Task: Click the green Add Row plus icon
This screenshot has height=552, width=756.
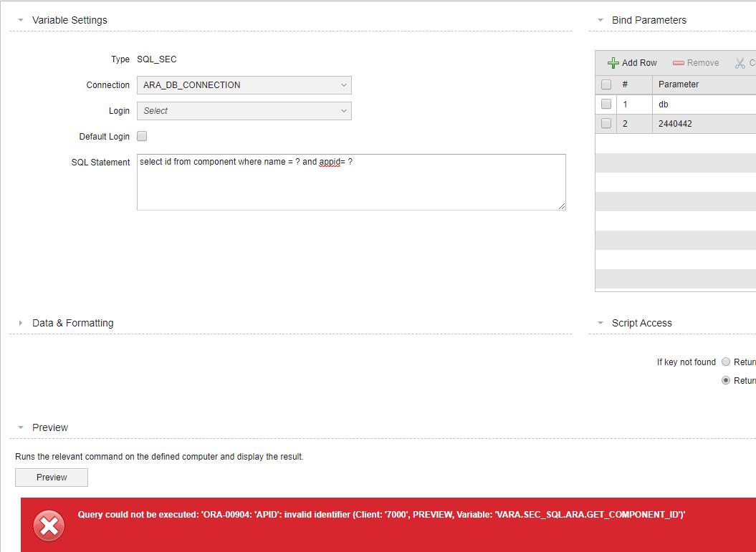Action: [614, 63]
